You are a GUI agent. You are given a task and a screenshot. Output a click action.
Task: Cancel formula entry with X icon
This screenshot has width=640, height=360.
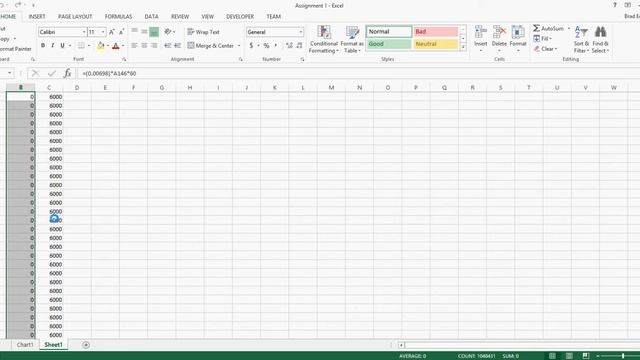tap(36, 73)
